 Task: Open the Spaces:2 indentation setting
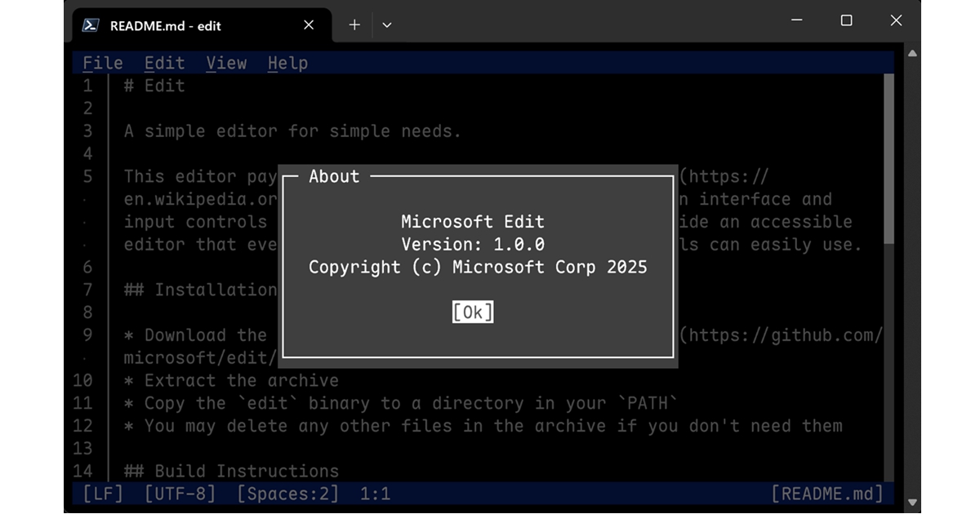point(288,494)
